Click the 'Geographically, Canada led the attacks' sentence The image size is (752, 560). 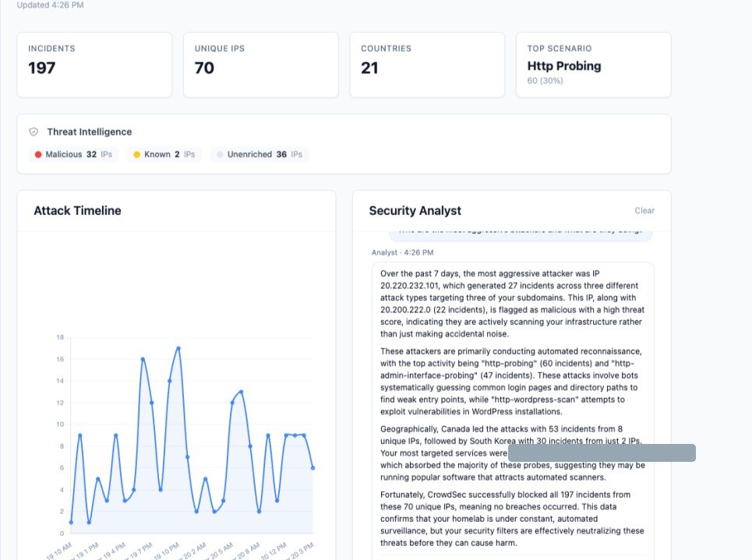(x=510, y=435)
